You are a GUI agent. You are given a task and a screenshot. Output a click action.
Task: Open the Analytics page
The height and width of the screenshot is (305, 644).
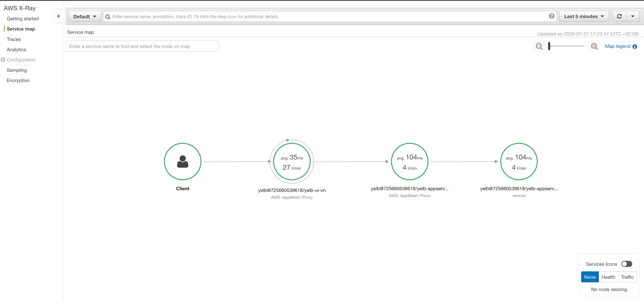(x=16, y=49)
